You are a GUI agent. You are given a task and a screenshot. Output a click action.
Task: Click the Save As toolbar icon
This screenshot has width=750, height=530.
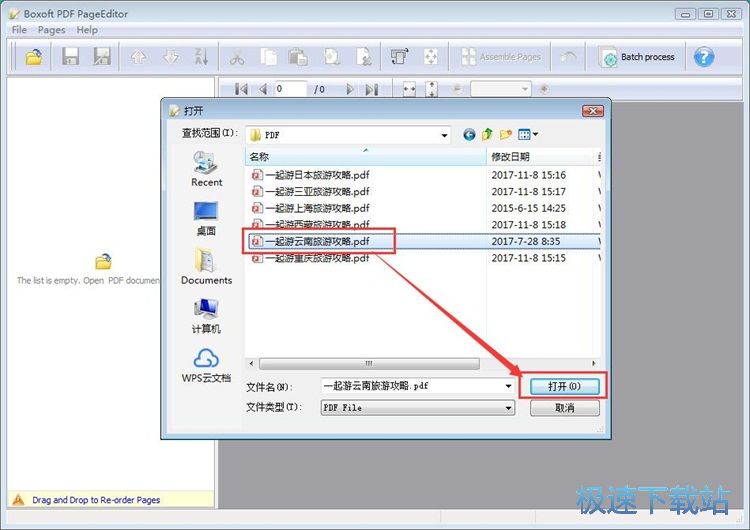(102, 57)
